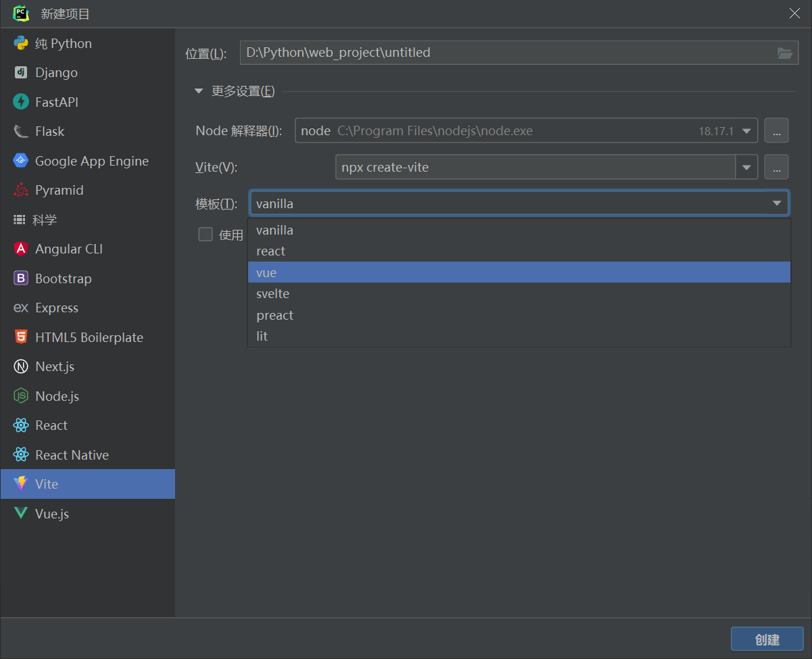The width and height of the screenshot is (812, 659).
Task: Click the Vue.js V icon
Action: [x=21, y=514]
